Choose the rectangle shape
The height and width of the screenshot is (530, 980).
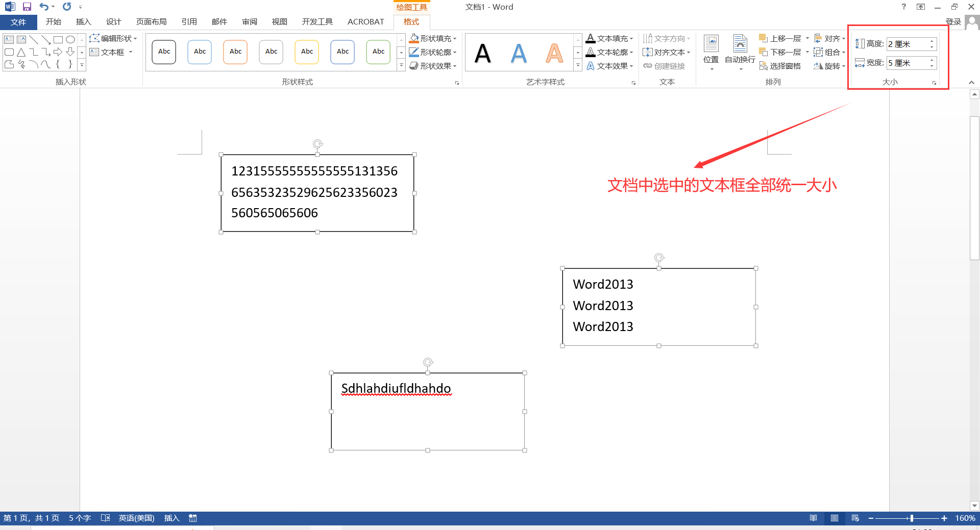pos(58,39)
